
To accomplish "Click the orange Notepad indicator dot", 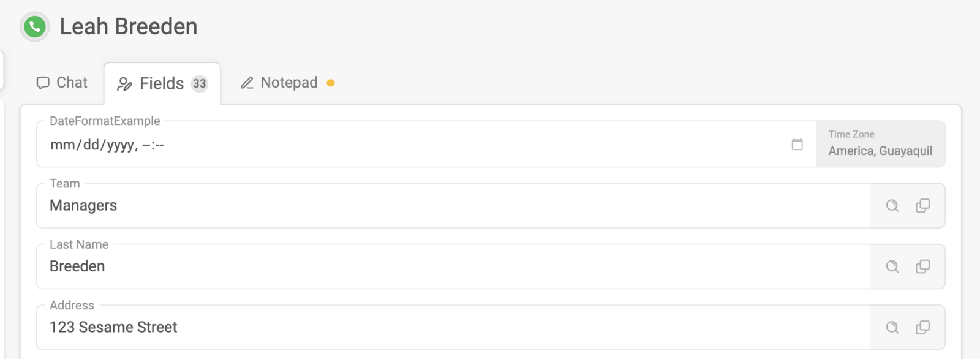I will point(331,83).
